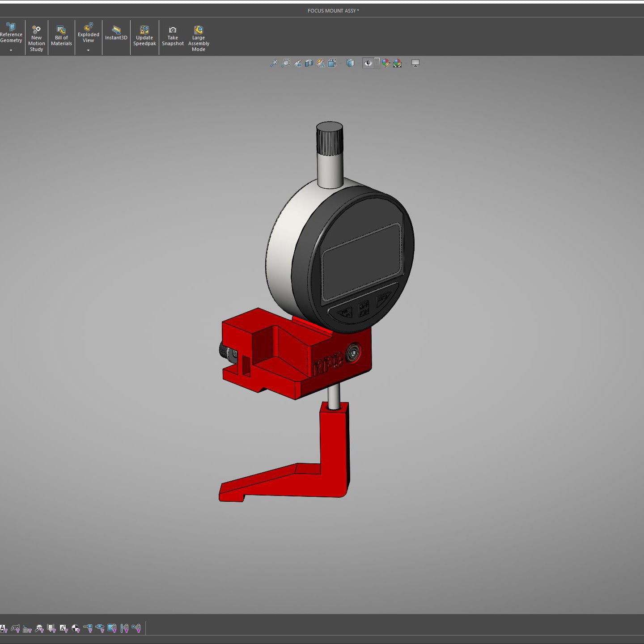Screen dimensions: 644x644
Task: Select the screw head on red clamp
Action: (354, 353)
